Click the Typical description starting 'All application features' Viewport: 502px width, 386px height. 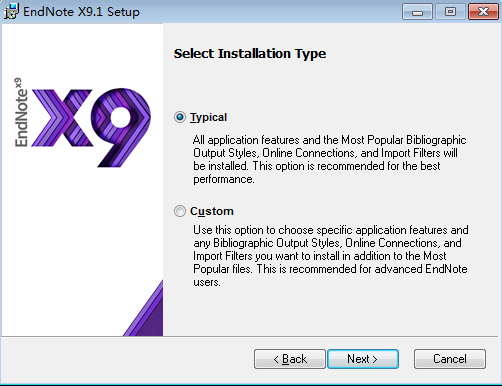point(330,159)
